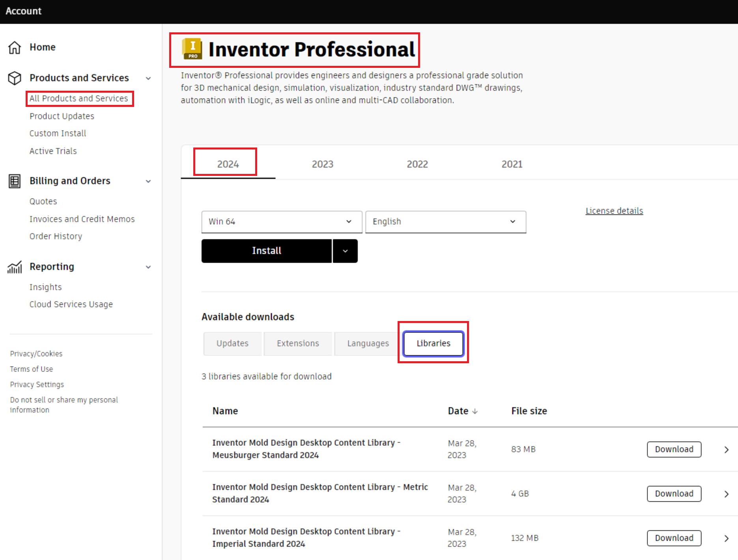Click the Account header title

point(24,11)
